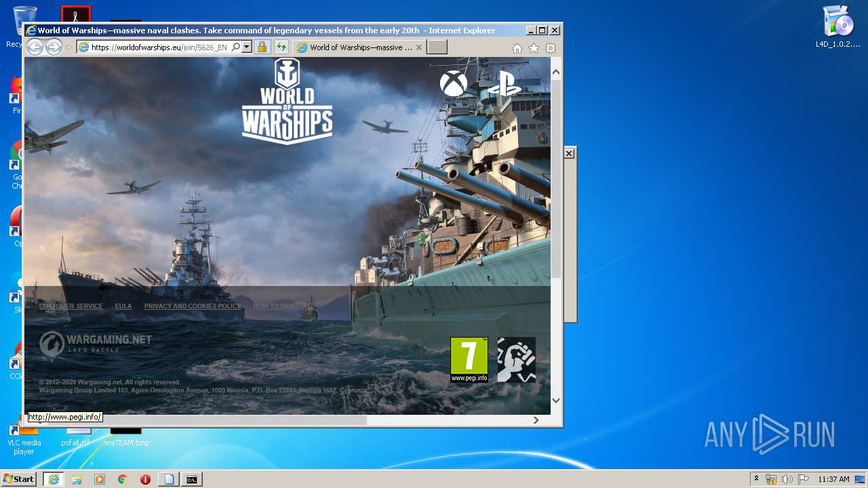Open Favorites star
Screen dimensions: 868x488
(534, 48)
